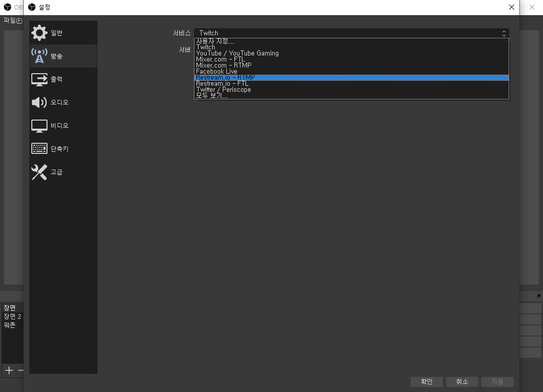Click the 일반 label in the sidebar
543x392 pixels.
[57, 33]
